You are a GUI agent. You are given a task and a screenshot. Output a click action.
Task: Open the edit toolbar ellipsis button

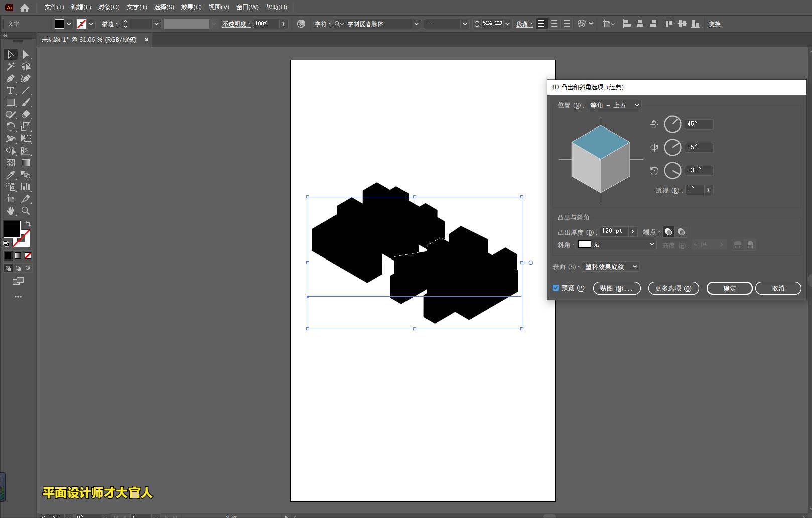(x=18, y=297)
